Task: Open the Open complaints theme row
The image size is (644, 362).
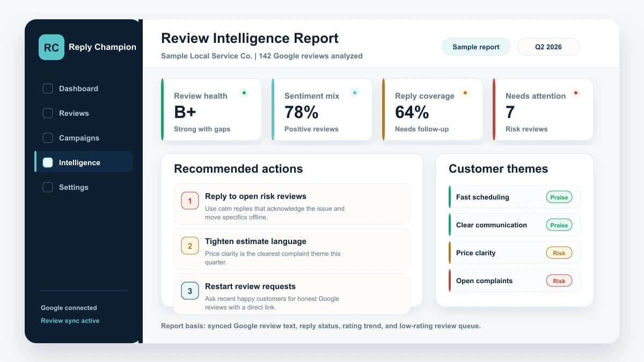Action: pos(515,280)
